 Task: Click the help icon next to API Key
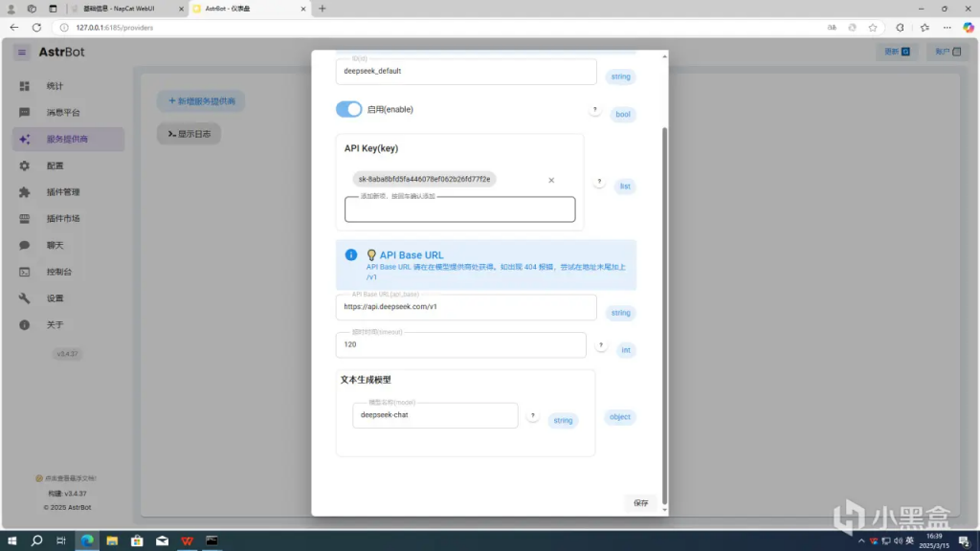click(x=599, y=182)
